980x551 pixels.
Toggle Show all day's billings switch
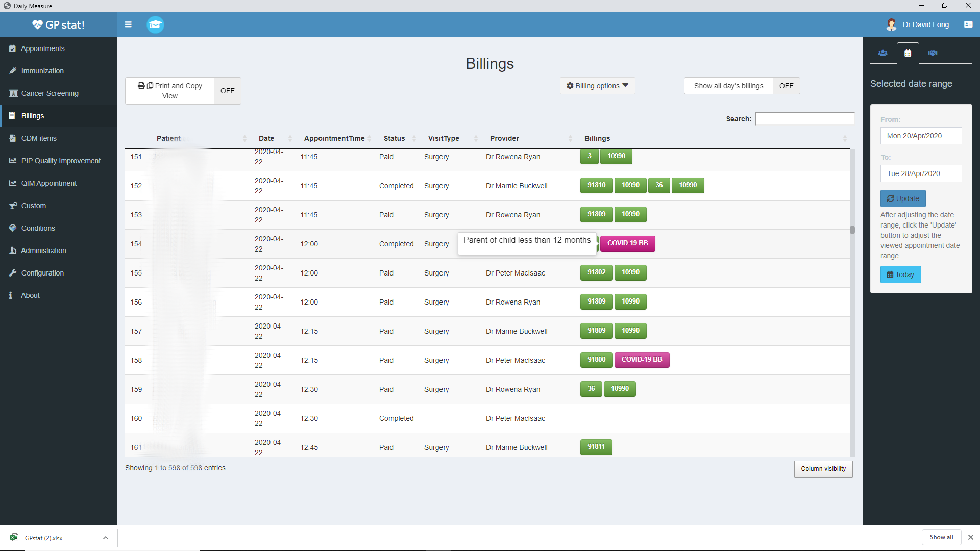coord(786,86)
